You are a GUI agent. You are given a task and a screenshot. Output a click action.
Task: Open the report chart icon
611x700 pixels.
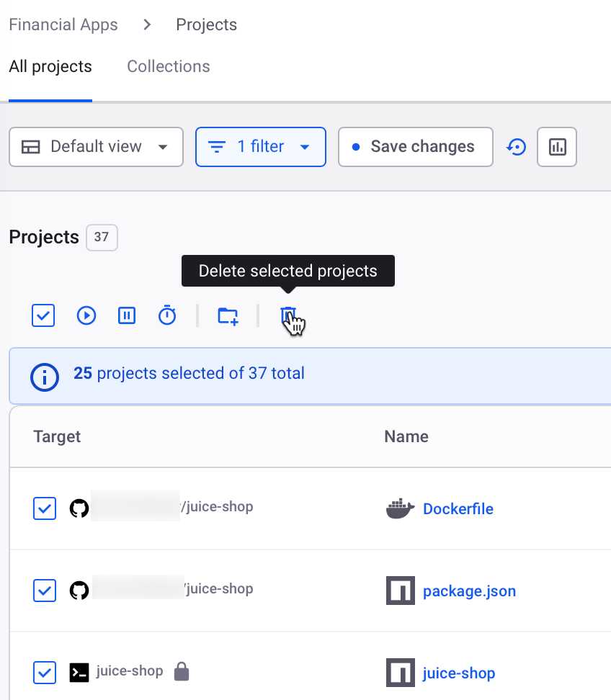click(x=556, y=147)
